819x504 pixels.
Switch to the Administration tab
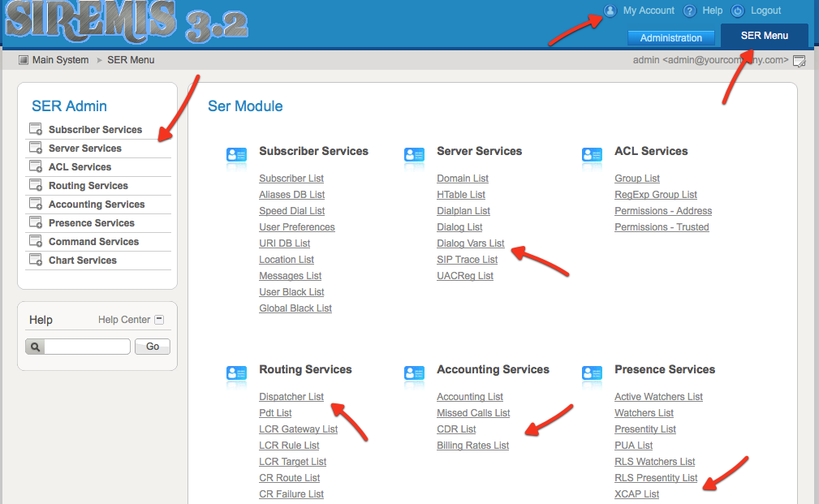670,38
